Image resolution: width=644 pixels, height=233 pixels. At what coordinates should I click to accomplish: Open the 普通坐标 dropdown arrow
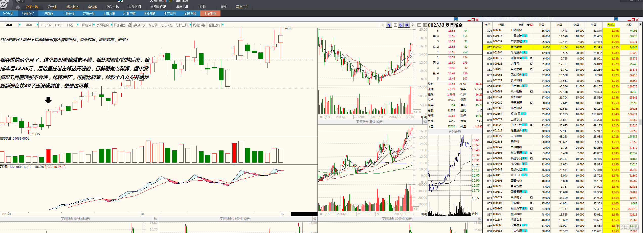coord(223,25)
